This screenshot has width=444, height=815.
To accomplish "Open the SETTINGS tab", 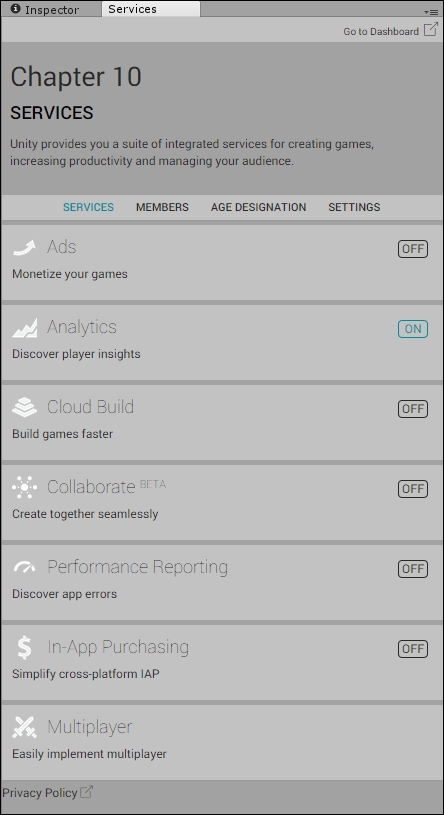I will 354,207.
